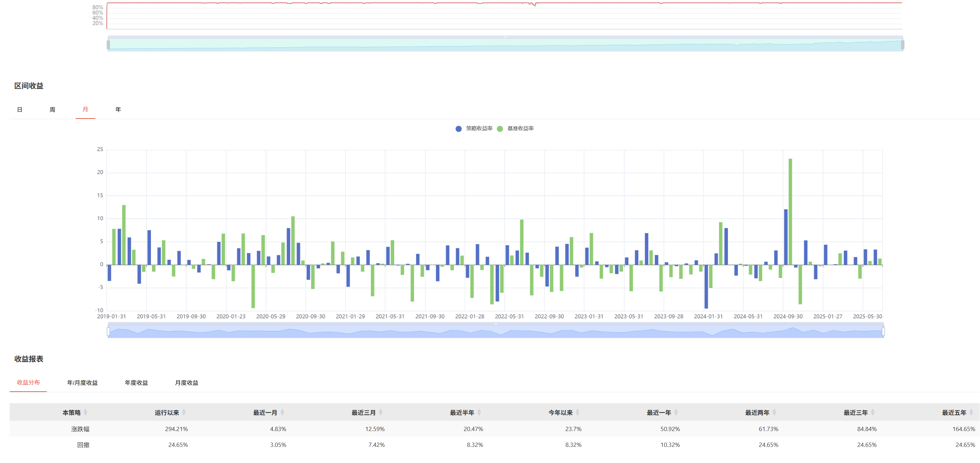Viewport: 980px width, 463px height.
Task: Open the 年度收益 report tab
Action: coord(136,383)
